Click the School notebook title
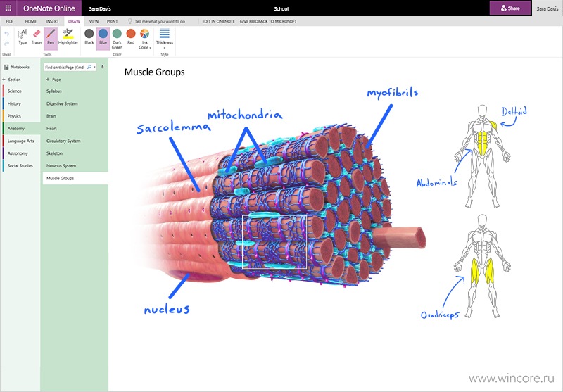 281,8
